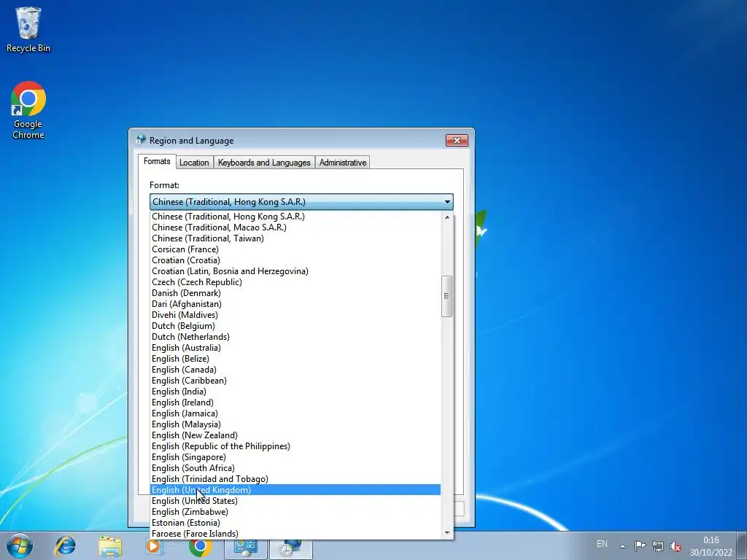The height and width of the screenshot is (560, 747).
Task: Open the Keyboards and Languages tab
Action: (x=264, y=163)
